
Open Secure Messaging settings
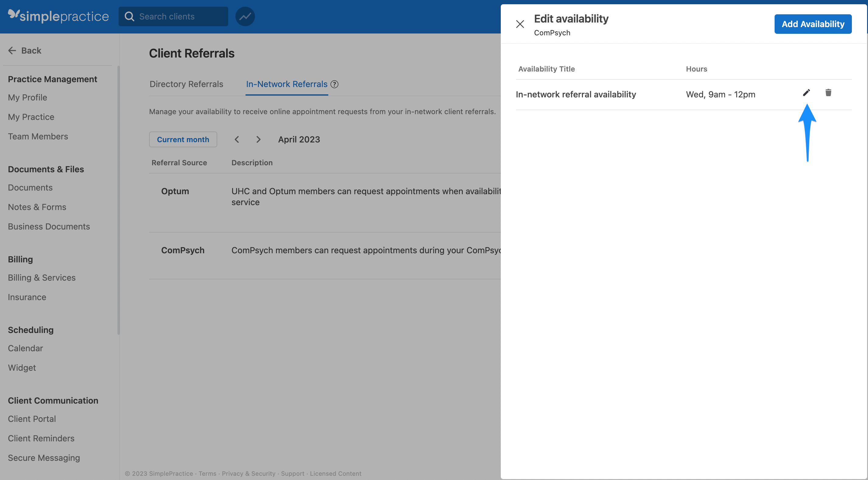tap(44, 458)
